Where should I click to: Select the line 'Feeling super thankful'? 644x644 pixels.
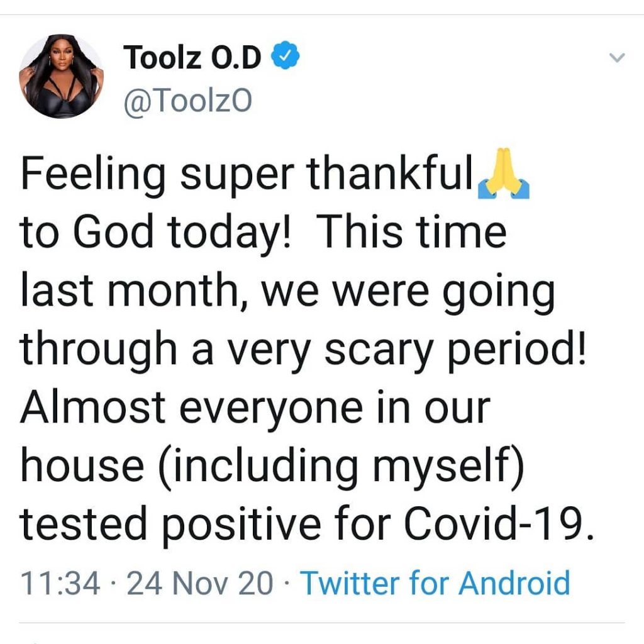pos(247,174)
